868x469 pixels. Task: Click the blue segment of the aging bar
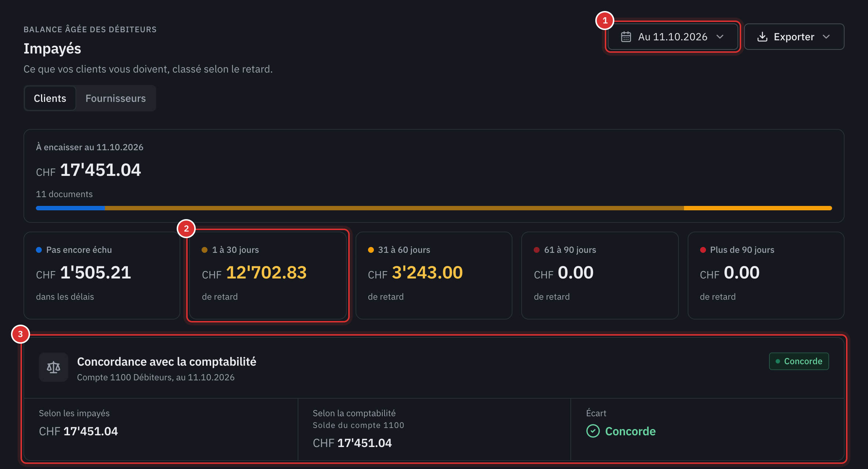pos(70,208)
